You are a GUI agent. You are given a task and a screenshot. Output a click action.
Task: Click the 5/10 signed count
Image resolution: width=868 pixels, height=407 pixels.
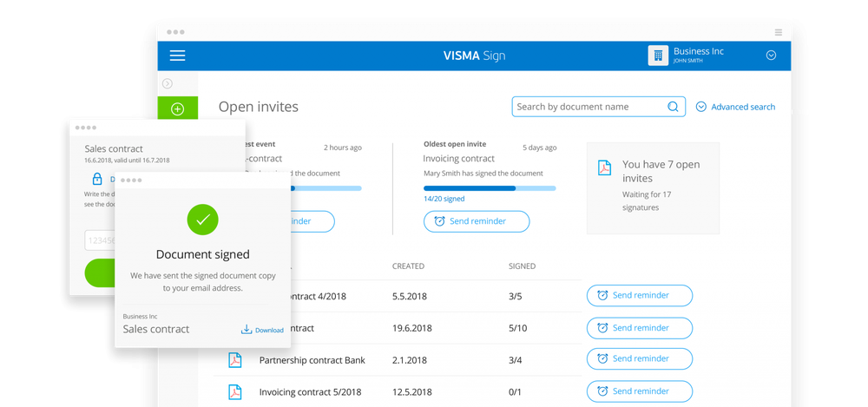click(x=517, y=328)
